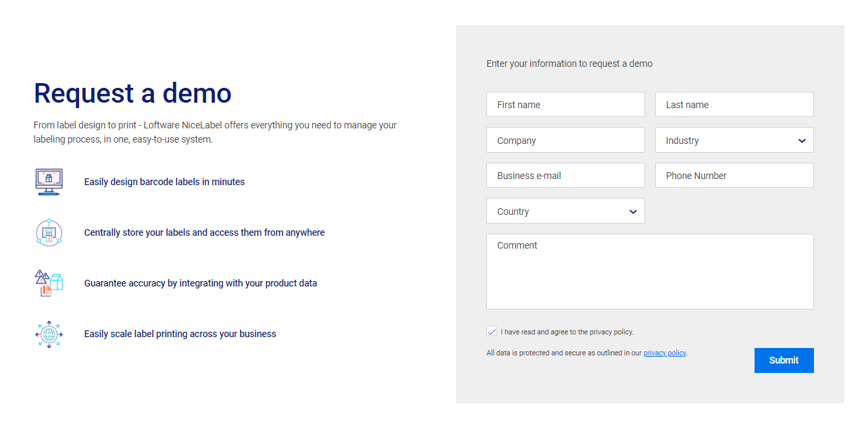868x425 pixels.
Task: Click inside the Comment text area
Action: click(650, 272)
